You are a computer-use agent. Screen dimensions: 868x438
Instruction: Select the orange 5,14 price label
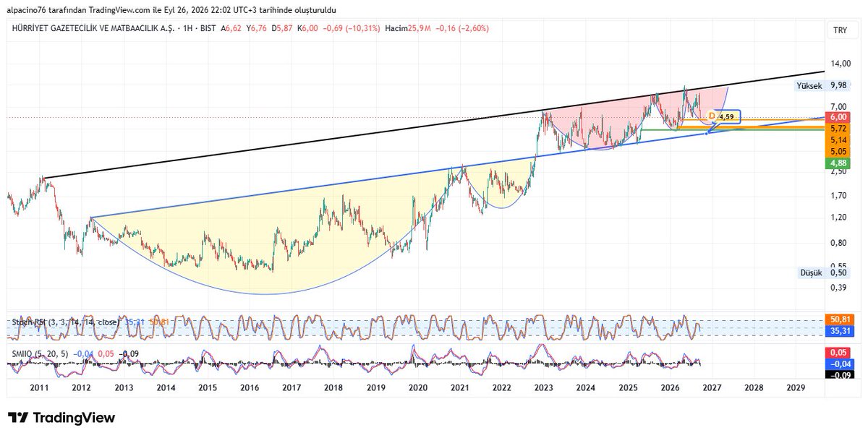[x=839, y=139]
